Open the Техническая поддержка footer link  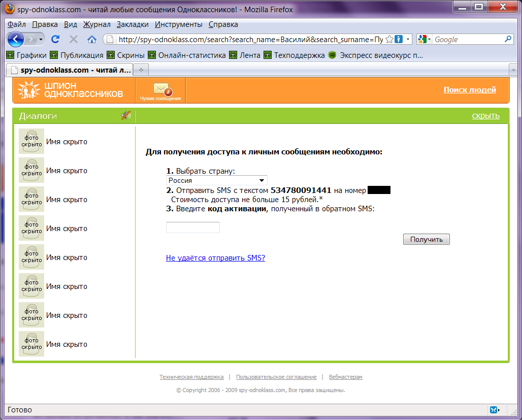(191, 377)
